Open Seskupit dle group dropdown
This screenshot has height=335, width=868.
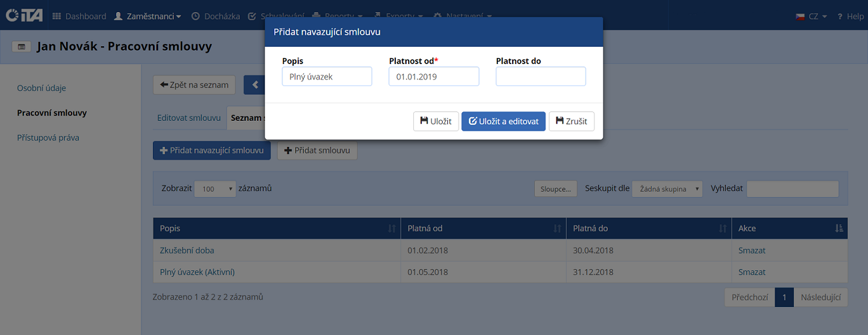[x=667, y=189]
